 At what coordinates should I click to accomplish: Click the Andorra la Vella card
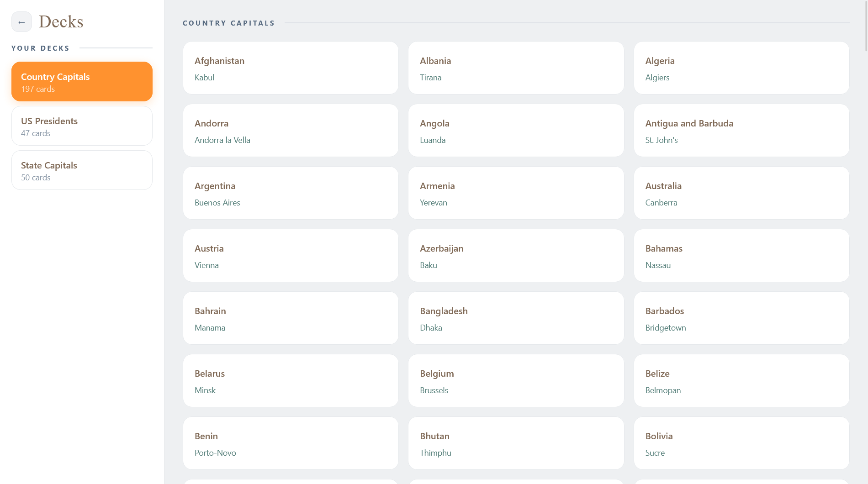(291, 131)
